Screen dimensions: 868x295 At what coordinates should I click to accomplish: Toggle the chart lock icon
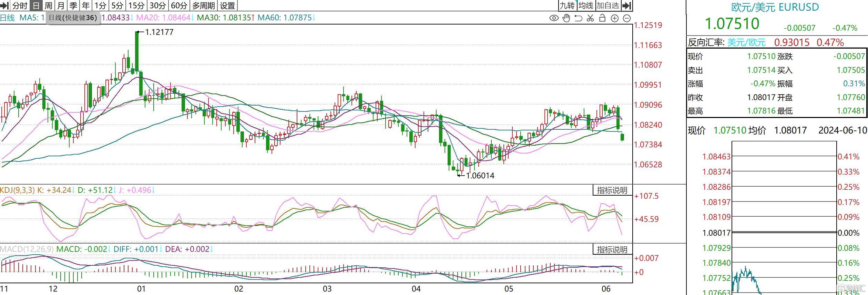(602, 18)
